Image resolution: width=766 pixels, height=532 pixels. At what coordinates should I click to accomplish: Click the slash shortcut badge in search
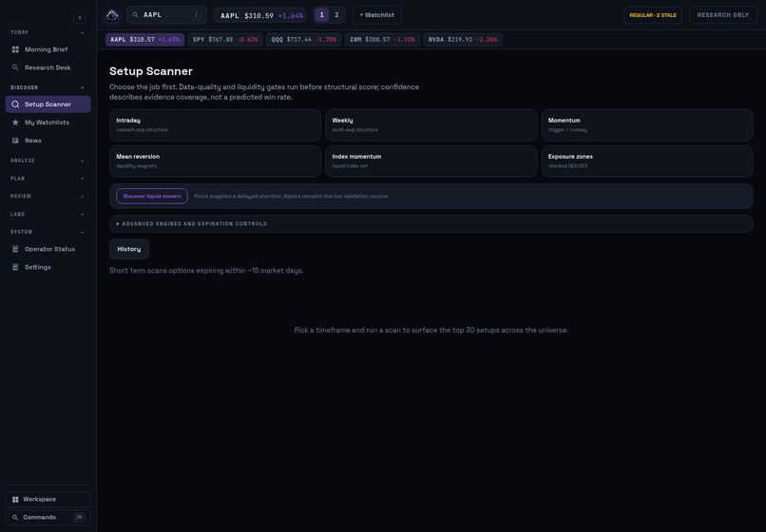point(196,15)
